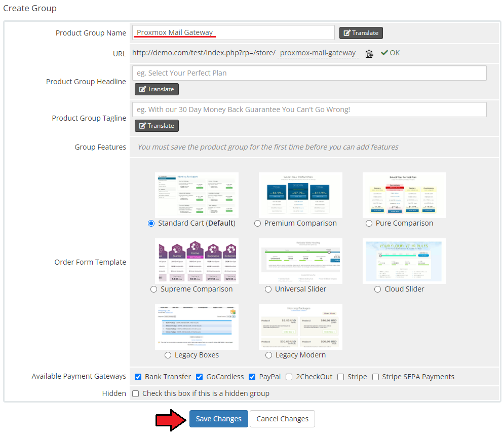Viewport: 504px width, 435px height.
Task: Click Supreme Comparison template thumbnail
Action: pos(197,261)
